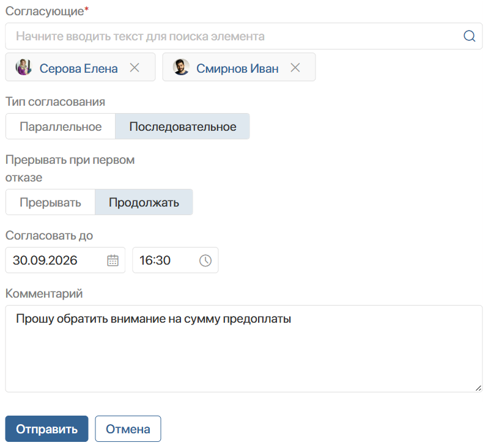This screenshot has width=491, height=448.
Task: Grab the comment box resize handle
Action: [x=478, y=388]
